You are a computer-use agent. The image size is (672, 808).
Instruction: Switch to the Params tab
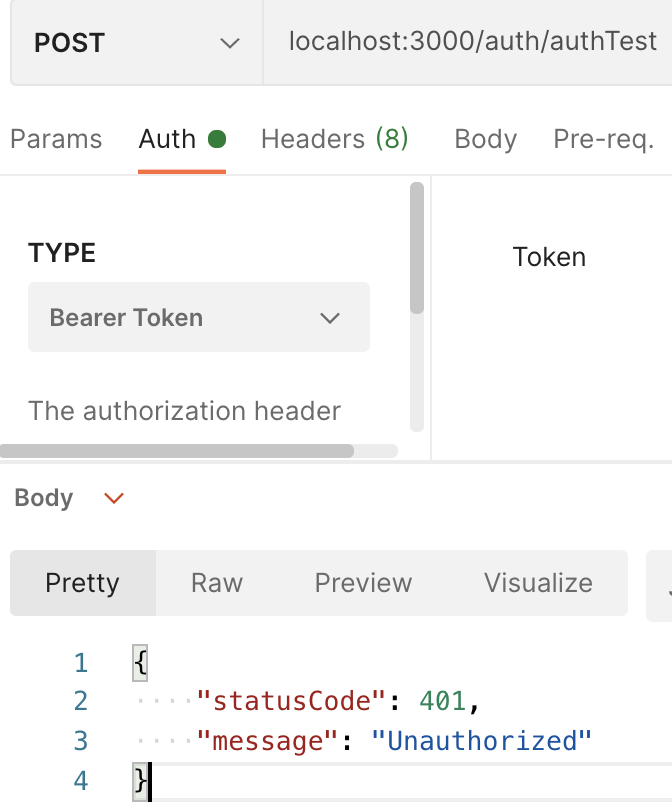[x=56, y=139]
